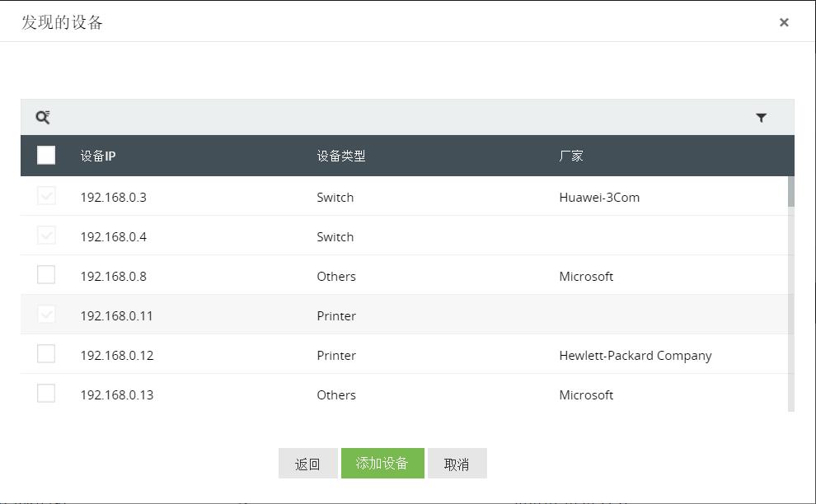Image resolution: width=816 pixels, height=504 pixels.
Task: Sort by the 设备IP column header
Action: (98, 156)
